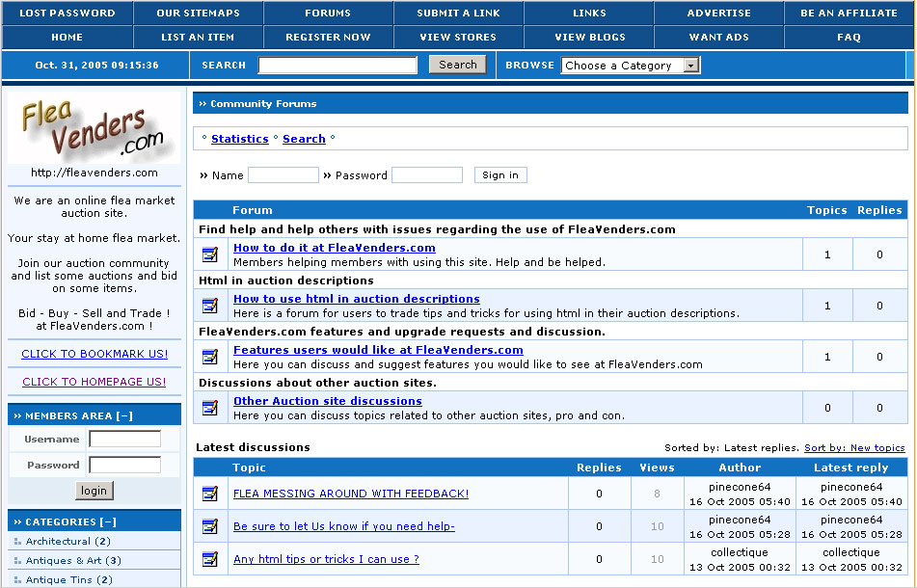
Task: Open topic FLEA MESSING AROUND WITH FEEDBACK!
Action: point(351,494)
